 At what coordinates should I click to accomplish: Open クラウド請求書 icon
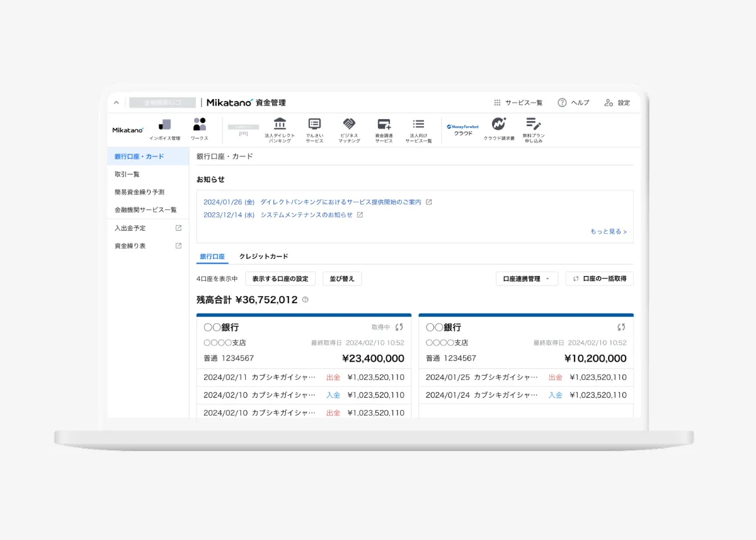pyautogui.click(x=499, y=129)
